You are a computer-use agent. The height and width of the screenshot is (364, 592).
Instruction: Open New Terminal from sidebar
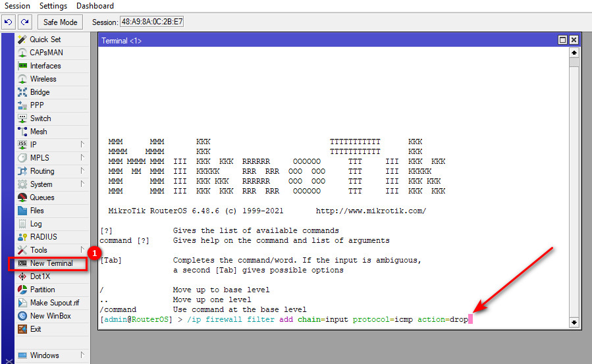point(51,263)
